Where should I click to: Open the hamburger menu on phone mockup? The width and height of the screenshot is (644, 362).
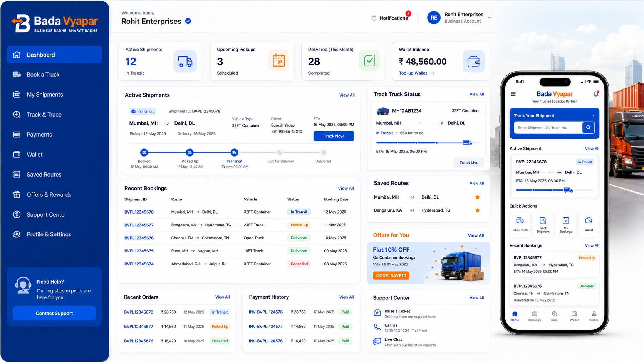[x=513, y=94]
